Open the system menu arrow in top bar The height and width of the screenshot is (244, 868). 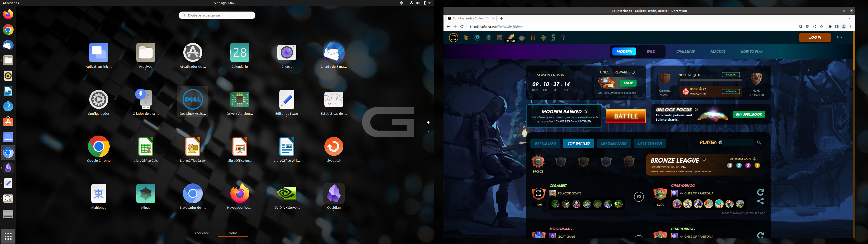tap(429, 3)
